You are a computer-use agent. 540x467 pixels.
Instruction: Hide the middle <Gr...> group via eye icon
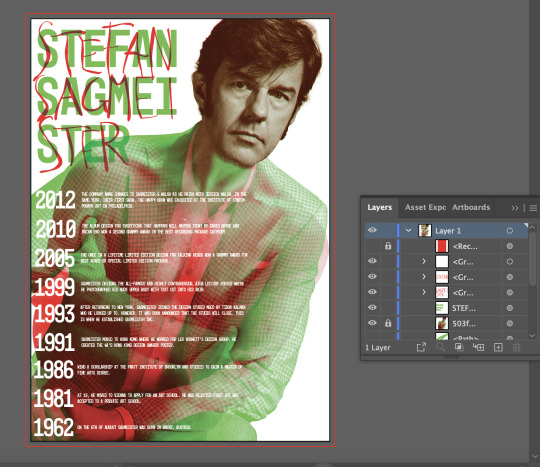tap(372, 277)
